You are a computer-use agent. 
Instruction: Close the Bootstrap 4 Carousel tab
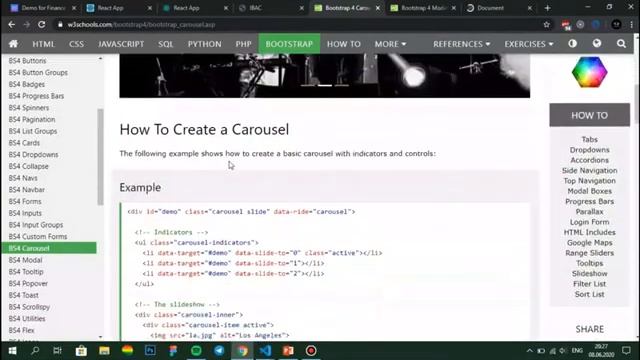(x=378, y=8)
